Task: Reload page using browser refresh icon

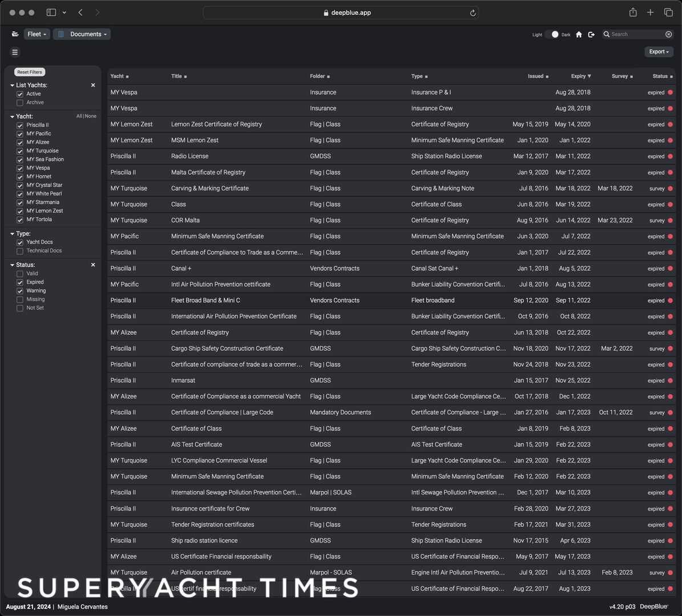Action: point(473,13)
